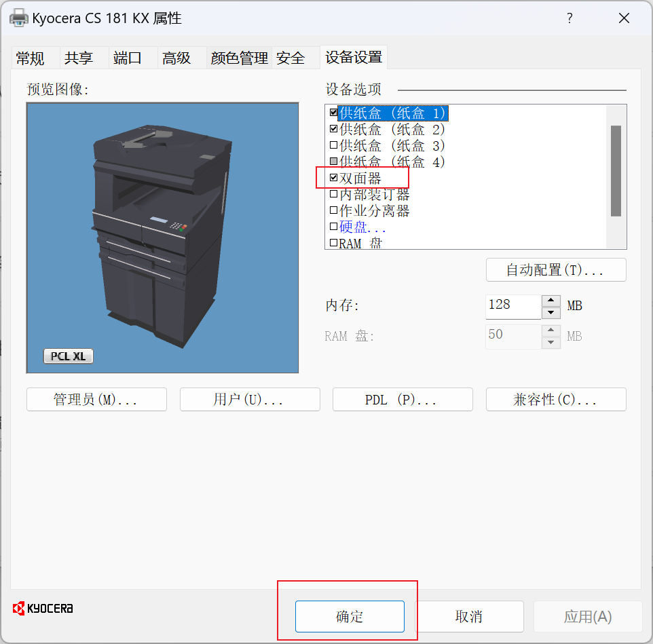Toggle 供纸盒 (纸盒 4) checkbox
This screenshot has width=653, height=644.
coord(333,161)
